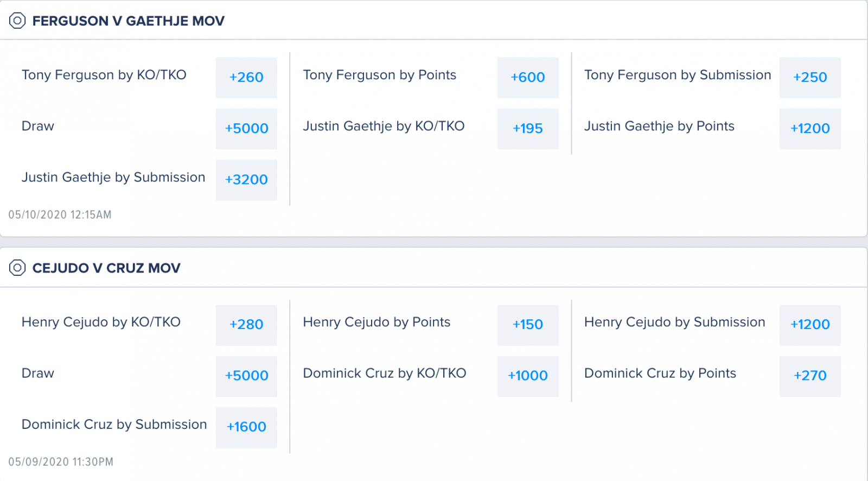Pick Tony Ferguson by Points +600 odds
Image resolution: width=868 pixels, height=481 pixels.
[x=528, y=78]
